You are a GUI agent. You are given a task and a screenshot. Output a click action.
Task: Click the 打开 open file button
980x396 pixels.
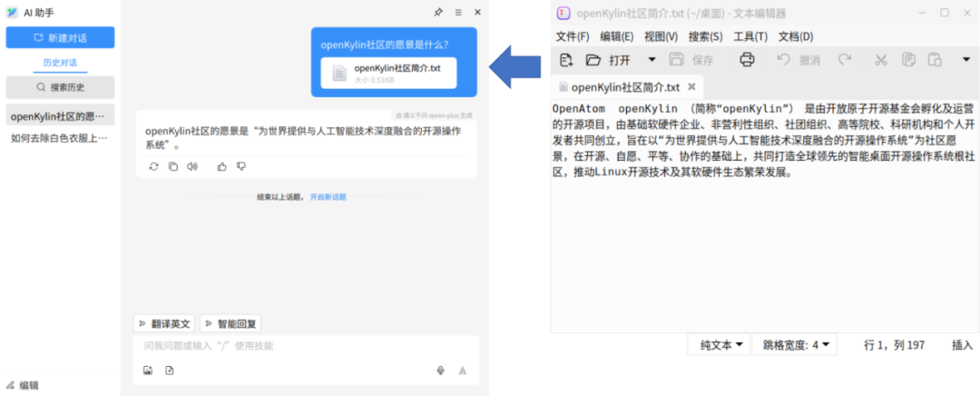(x=608, y=60)
